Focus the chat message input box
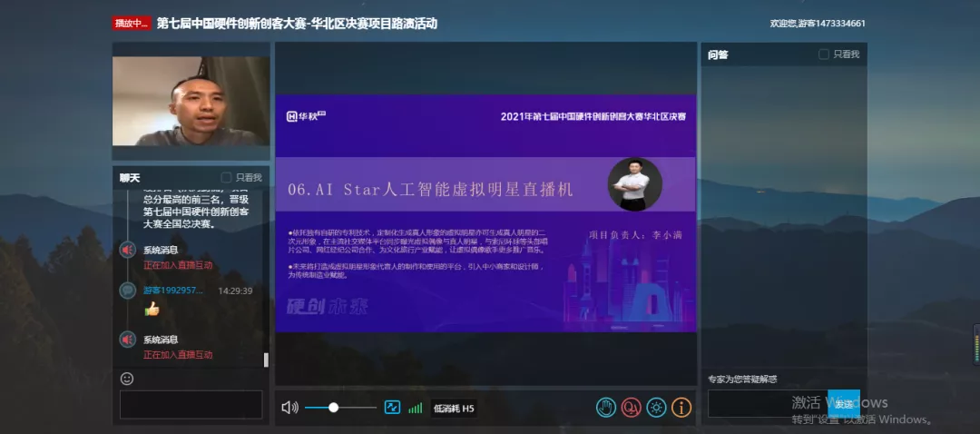The height and width of the screenshot is (434, 980). point(191,405)
